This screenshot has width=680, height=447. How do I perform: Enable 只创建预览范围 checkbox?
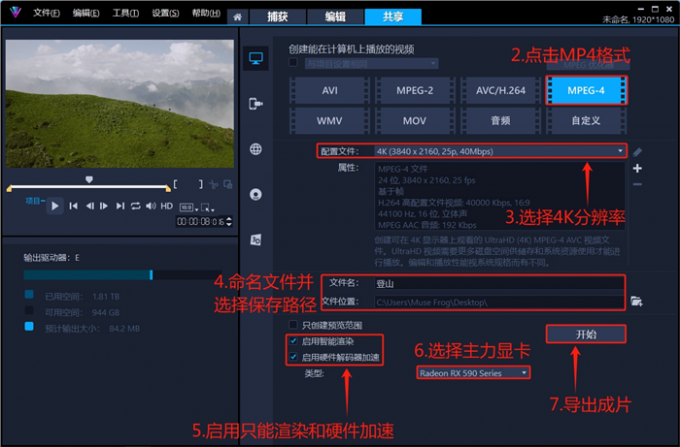pyautogui.click(x=293, y=325)
